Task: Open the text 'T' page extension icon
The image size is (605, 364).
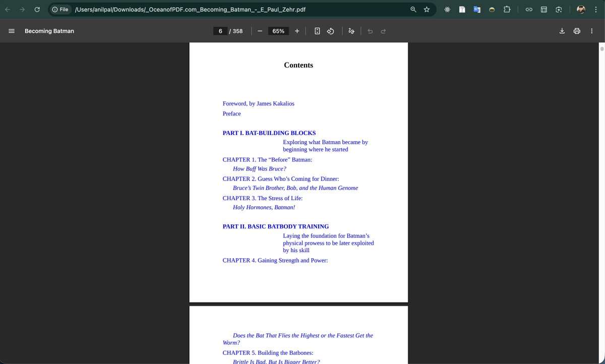Action: click(x=462, y=9)
